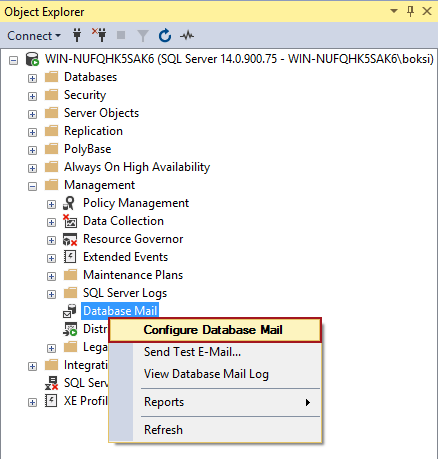Collapse the WIN-NUFQHK5SAK6 server node
438x459 pixels.
pos(13,60)
